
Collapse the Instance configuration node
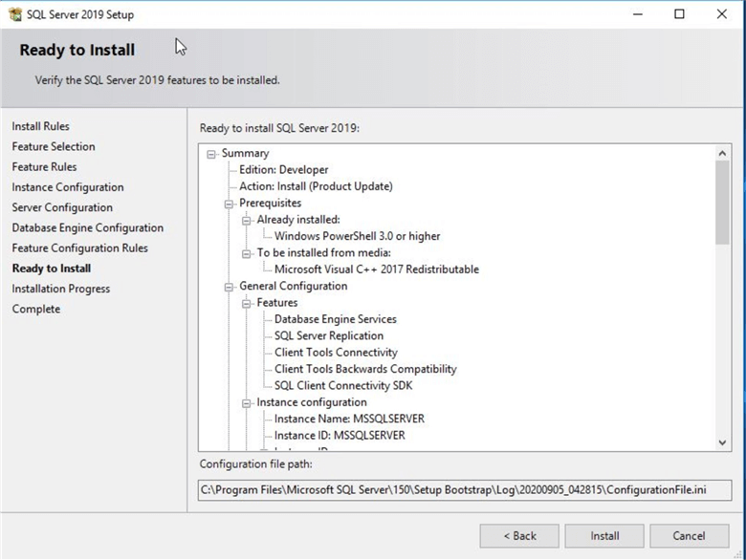pyautogui.click(x=247, y=403)
